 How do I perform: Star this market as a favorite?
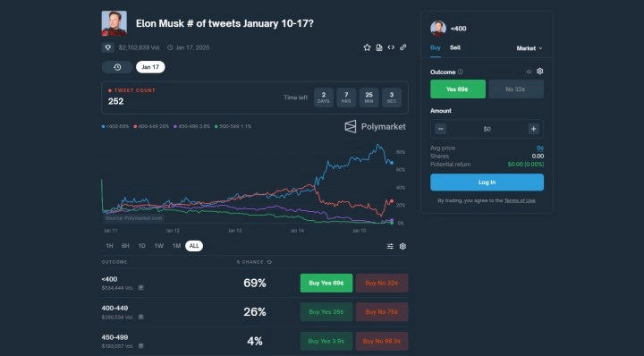pyautogui.click(x=367, y=47)
